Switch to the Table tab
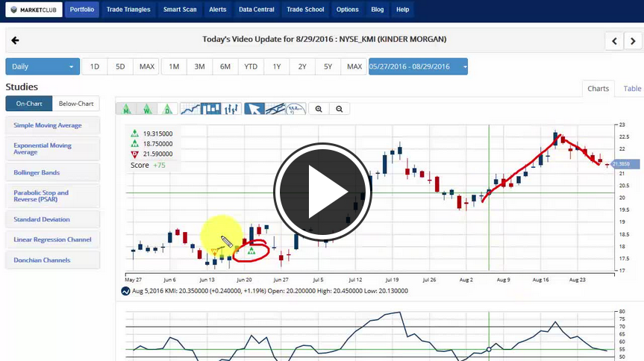The height and width of the screenshot is (361, 644). point(632,89)
